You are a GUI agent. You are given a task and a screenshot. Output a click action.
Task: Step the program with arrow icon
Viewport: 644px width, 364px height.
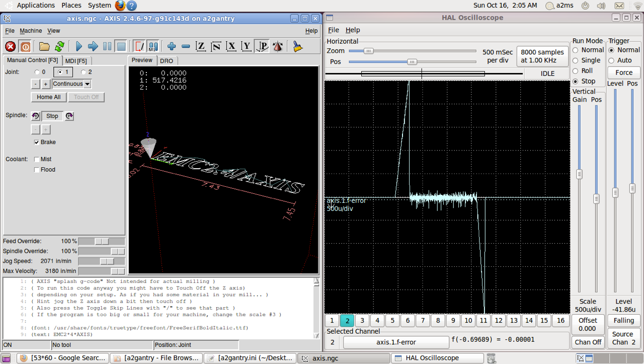93,46
